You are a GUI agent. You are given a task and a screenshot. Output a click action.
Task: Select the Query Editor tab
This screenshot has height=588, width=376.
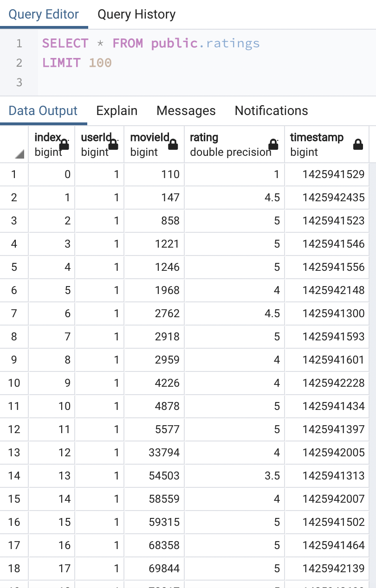[x=44, y=14]
